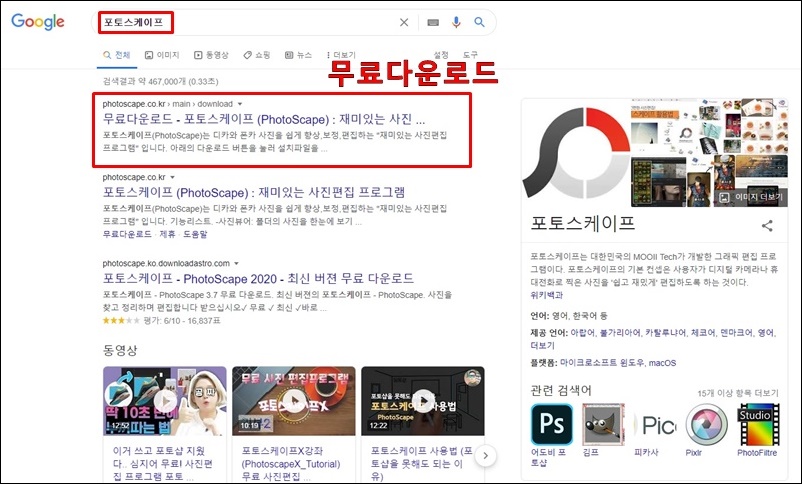The height and width of the screenshot is (484, 802).
Task: Click next arrow in video carousel
Action: [485, 455]
